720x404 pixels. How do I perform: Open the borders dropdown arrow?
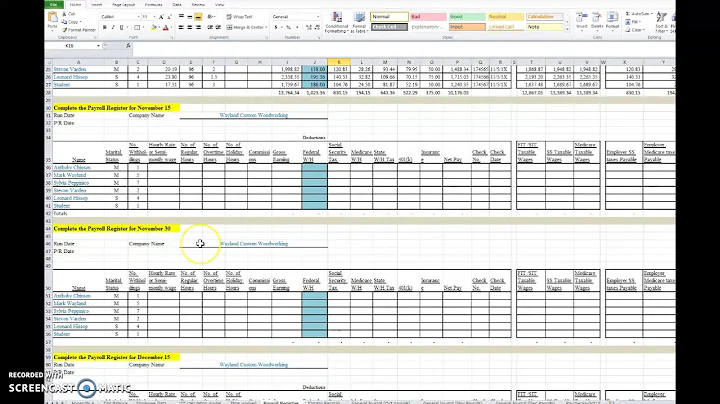[143, 28]
